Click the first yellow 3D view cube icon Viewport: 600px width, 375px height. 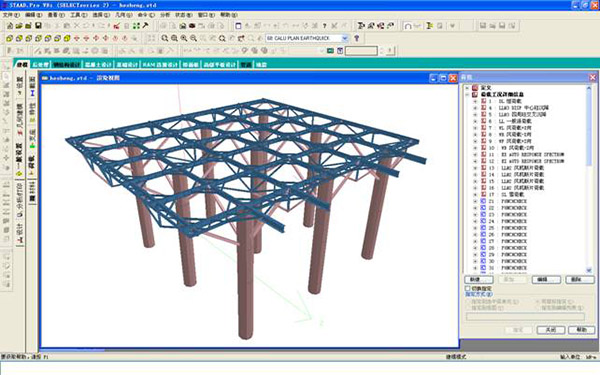click(10, 38)
